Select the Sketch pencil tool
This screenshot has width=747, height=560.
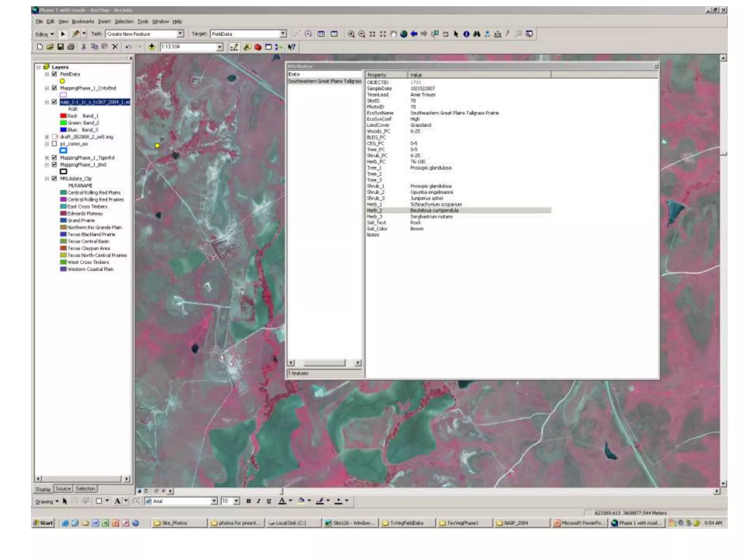pyautogui.click(x=76, y=34)
